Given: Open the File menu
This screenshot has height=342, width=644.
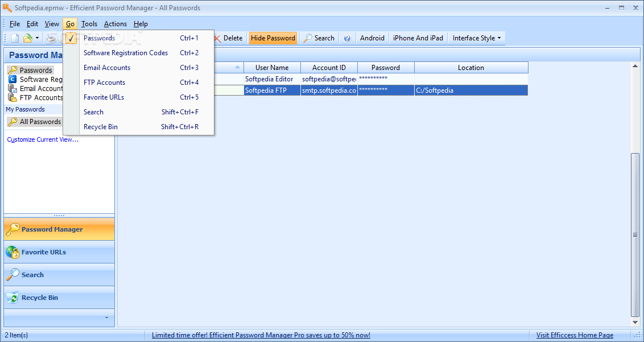Looking at the screenshot, I should click(14, 24).
